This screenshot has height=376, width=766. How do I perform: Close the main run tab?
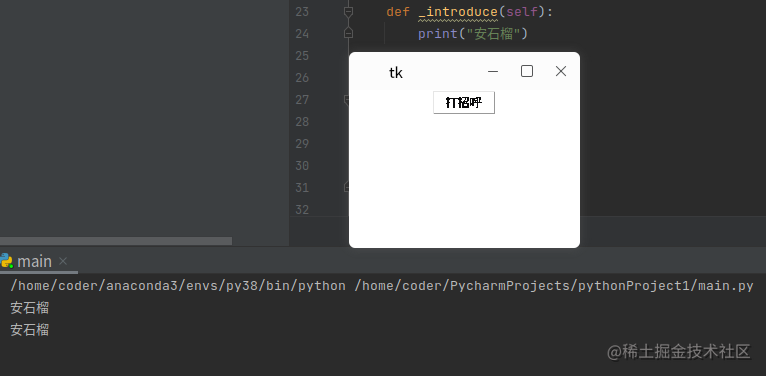tap(63, 261)
